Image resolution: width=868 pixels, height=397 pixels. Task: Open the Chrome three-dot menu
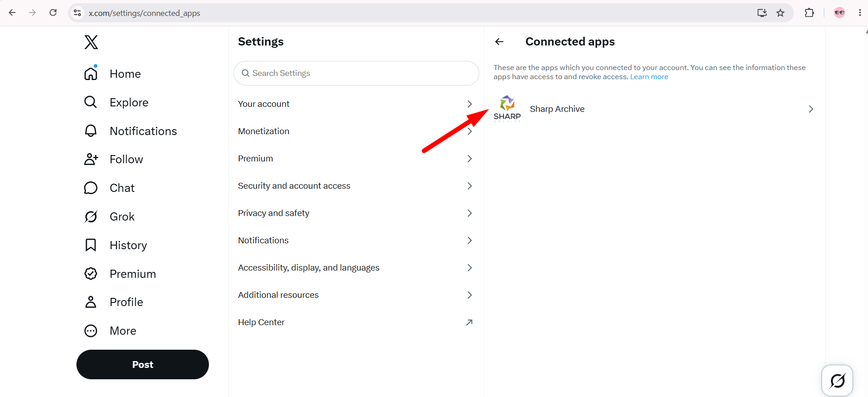click(x=860, y=13)
